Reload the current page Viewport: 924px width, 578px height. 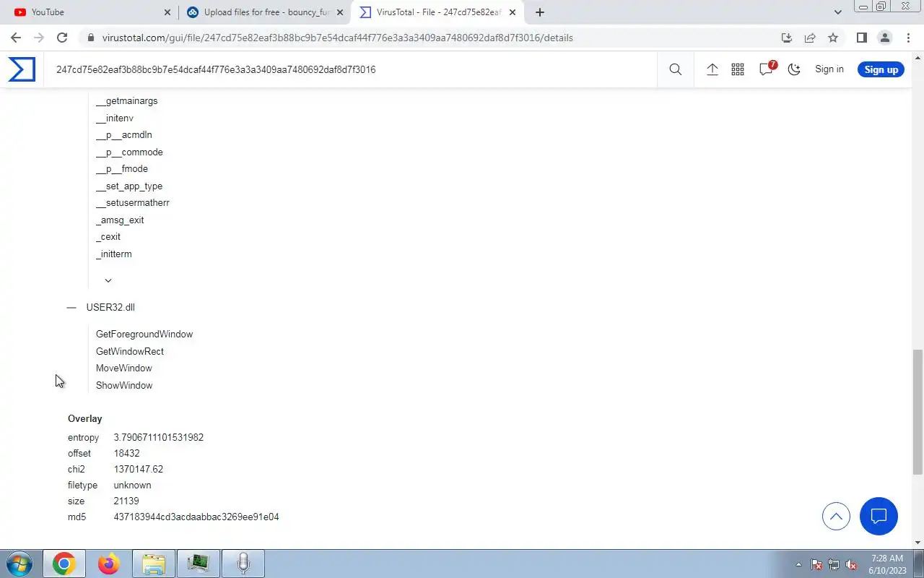pos(62,38)
